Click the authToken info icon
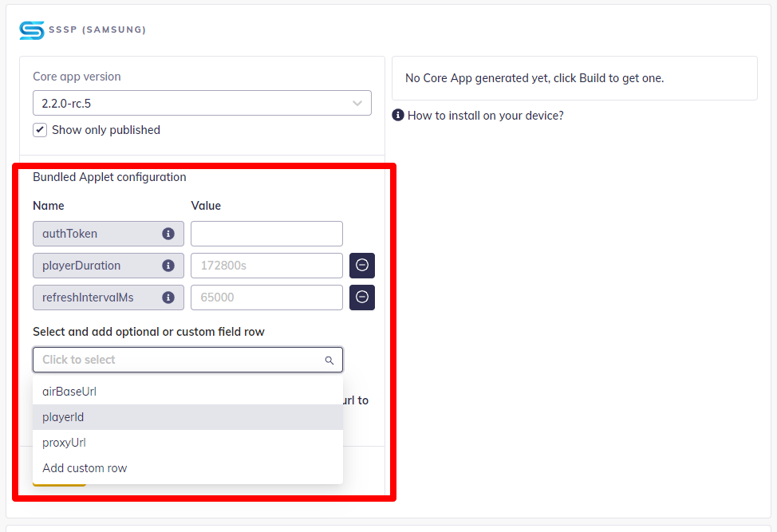The height and width of the screenshot is (532, 777). (168, 234)
